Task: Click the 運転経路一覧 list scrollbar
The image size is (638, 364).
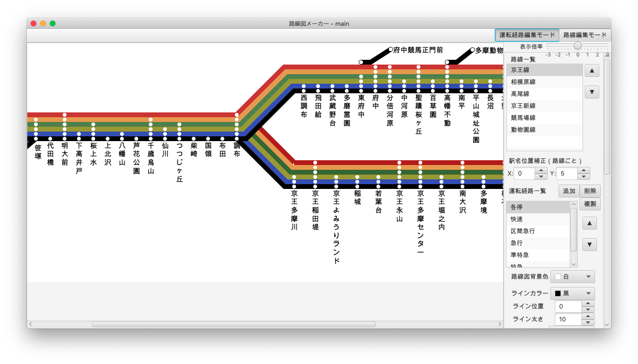Action: 574,230
